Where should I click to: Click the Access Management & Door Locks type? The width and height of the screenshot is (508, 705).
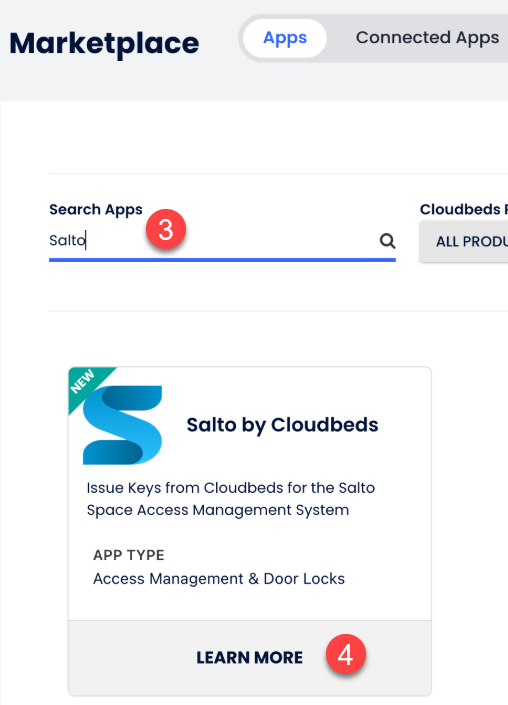point(219,579)
